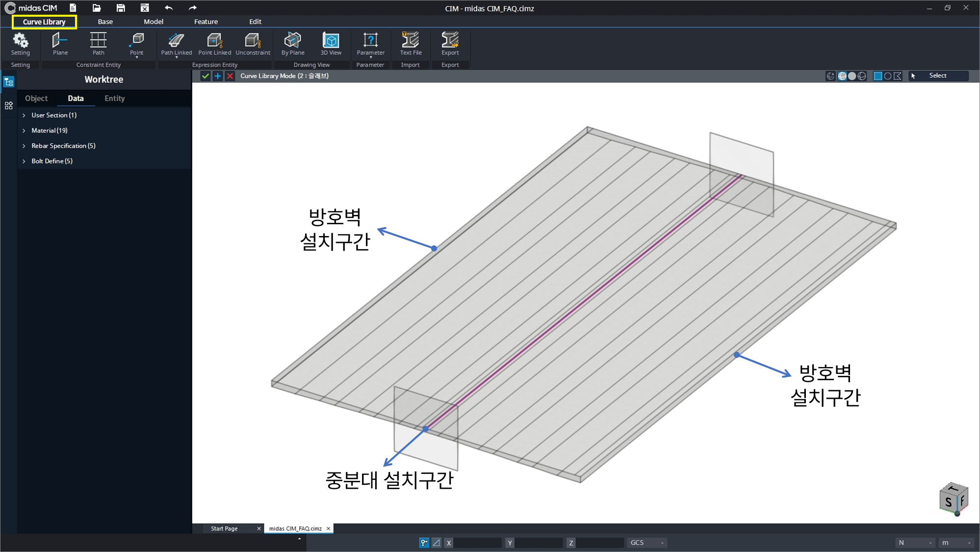Close the Start Page tab

tap(259, 528)
